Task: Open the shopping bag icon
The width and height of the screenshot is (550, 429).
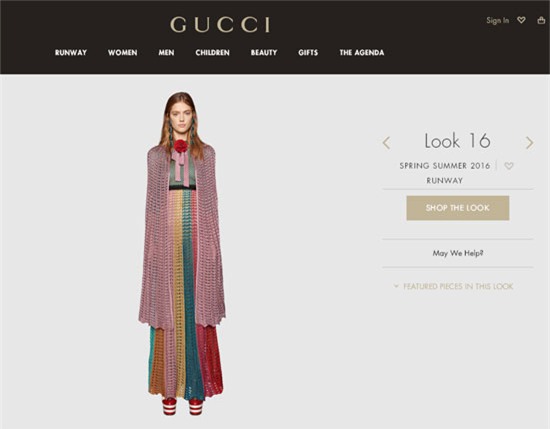Action: (541, 20)
